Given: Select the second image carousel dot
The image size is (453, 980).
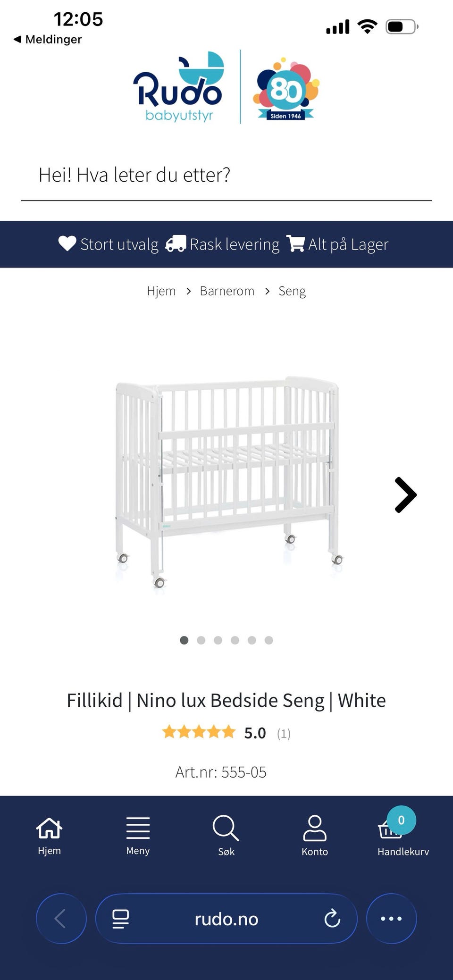Looking at the screenshot, I should (201, 640).
